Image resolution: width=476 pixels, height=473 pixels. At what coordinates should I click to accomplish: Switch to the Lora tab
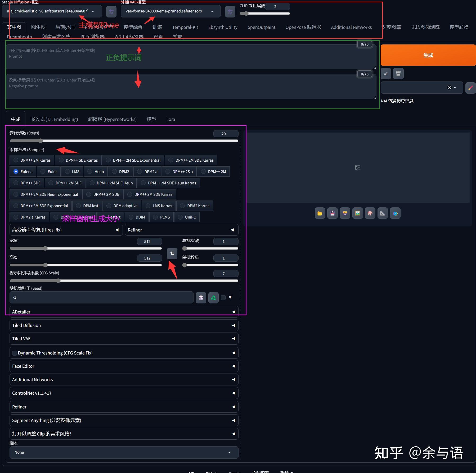click(x=171, y=119)
